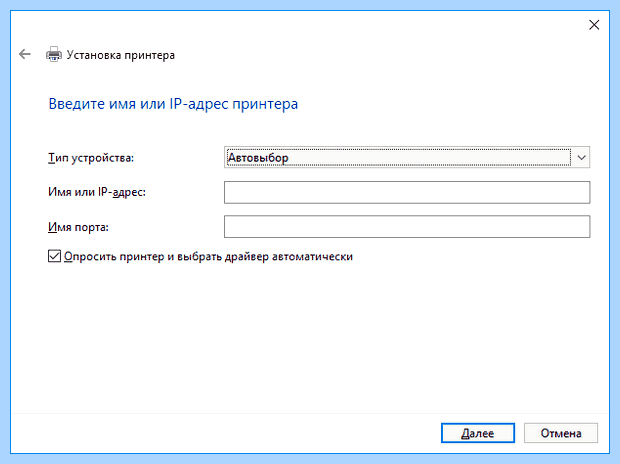
Task: Focus the Имя порта input field
Action: 407,227
